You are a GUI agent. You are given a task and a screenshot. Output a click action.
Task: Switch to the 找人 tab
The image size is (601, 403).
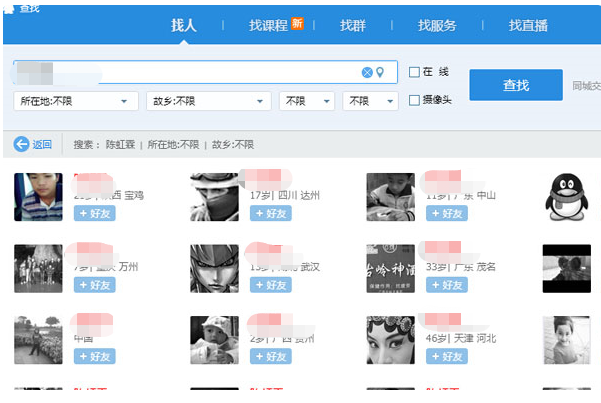tap(184, 26)
